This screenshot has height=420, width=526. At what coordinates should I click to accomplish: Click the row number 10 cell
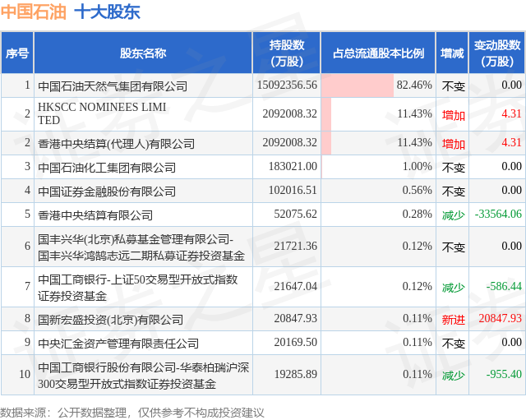click(17, 375)
